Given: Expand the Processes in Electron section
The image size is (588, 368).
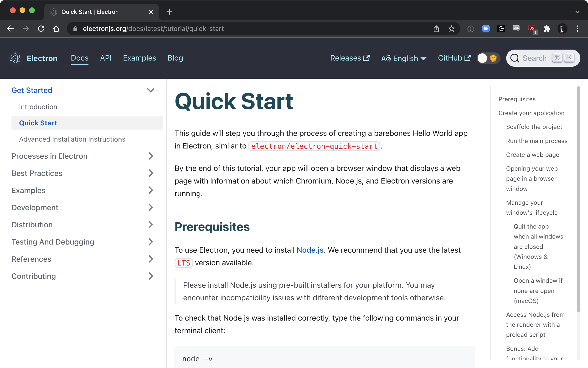Looking at the screenshot, I should [x=150, y=156].
